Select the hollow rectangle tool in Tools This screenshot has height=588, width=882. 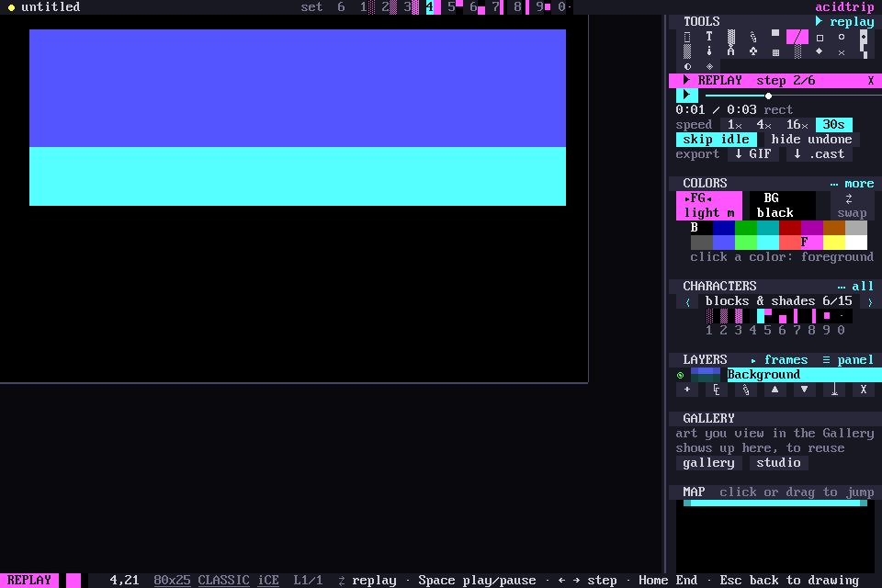(x=820, y=37)
